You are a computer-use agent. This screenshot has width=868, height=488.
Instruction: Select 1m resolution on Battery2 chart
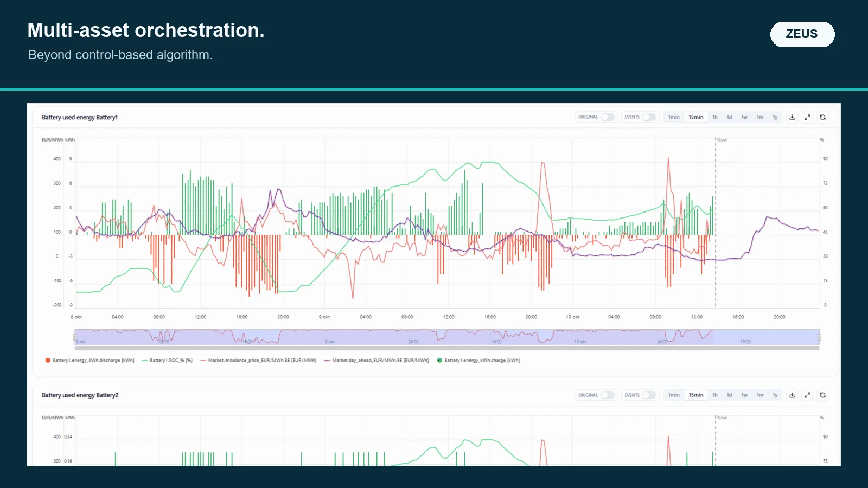(760, 395)
